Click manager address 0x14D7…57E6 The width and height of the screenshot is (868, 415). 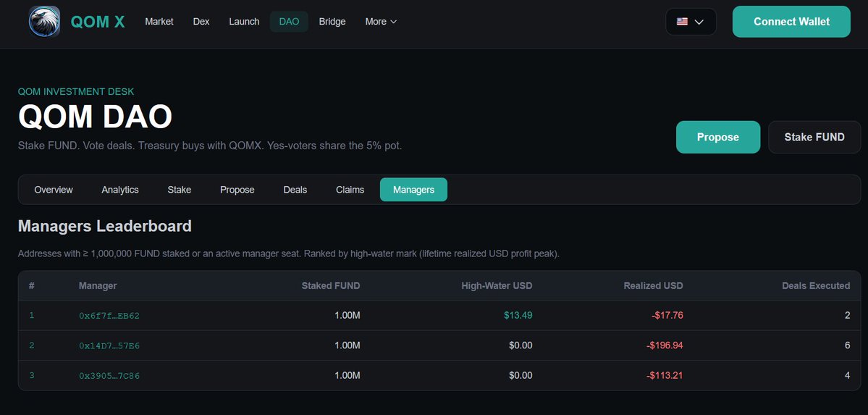click(x=109, y=345)
